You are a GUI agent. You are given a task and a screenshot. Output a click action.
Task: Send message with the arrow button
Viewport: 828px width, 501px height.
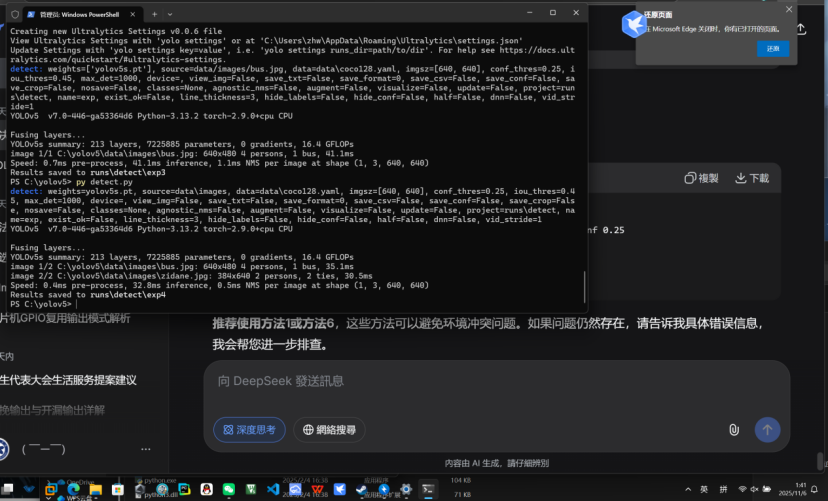click(767, 430)
